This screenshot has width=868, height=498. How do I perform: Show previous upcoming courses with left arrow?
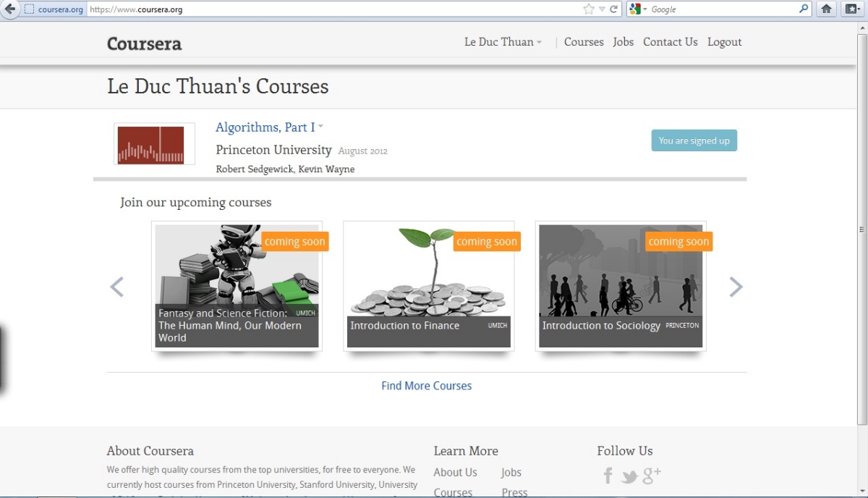[116, 287]
